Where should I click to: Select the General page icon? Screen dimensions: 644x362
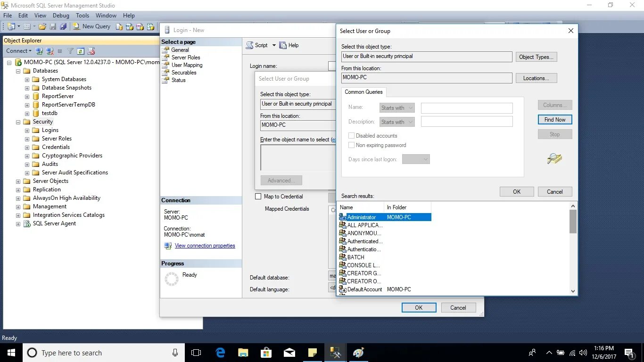pos(165,50)
